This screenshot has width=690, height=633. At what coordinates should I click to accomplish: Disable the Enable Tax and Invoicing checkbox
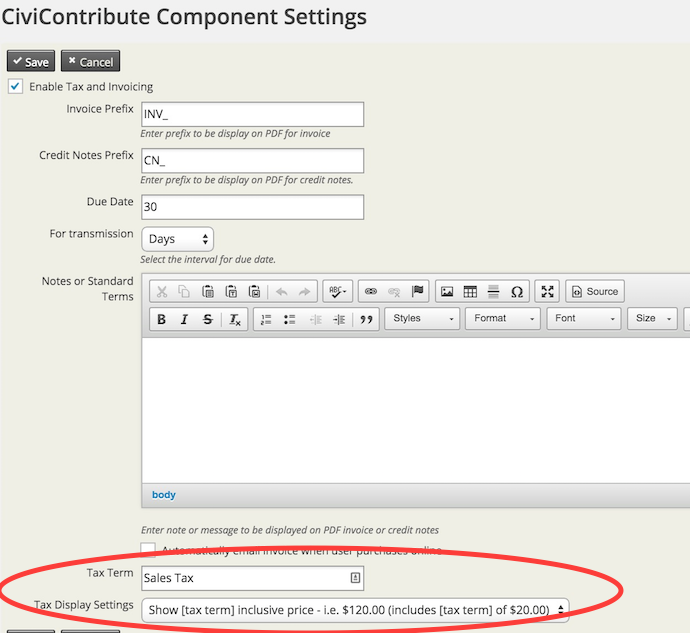pyautogui.click(x=15, y=87)
